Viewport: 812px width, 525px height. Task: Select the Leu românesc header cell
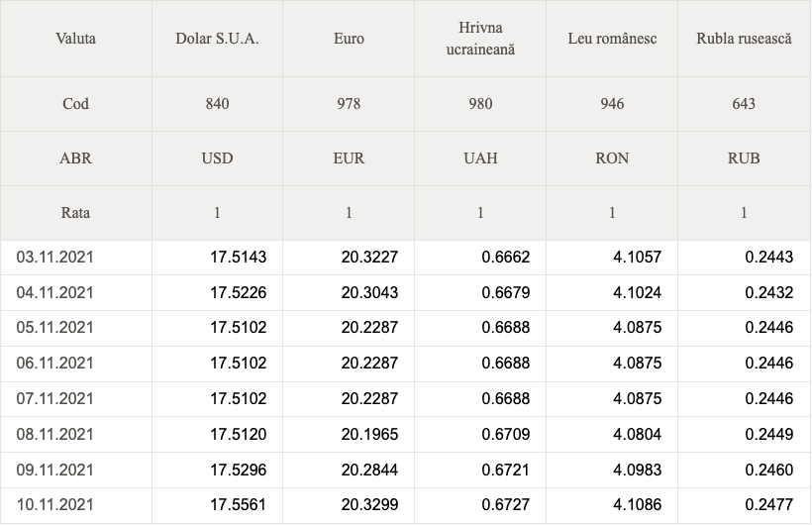pos(612,39)
